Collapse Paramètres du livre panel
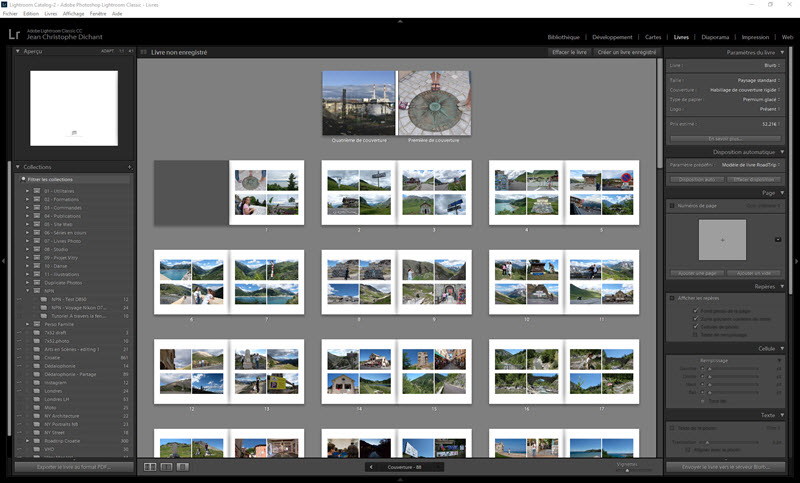The image size is (800, 483). 782,52
